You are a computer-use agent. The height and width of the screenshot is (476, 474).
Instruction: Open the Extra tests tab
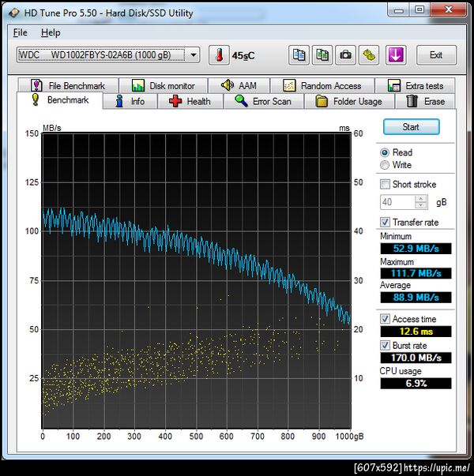click(x=415, y=85)
